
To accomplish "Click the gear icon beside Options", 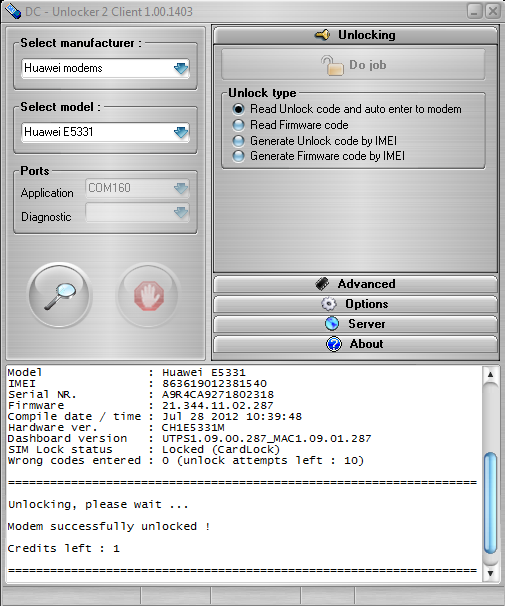I will click(x=329, y=304).
